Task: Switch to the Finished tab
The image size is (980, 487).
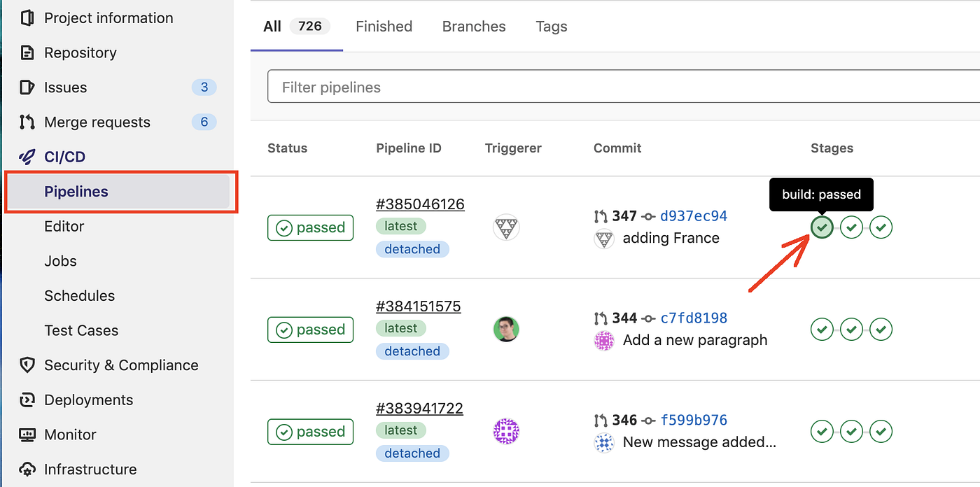Action: 384,27
